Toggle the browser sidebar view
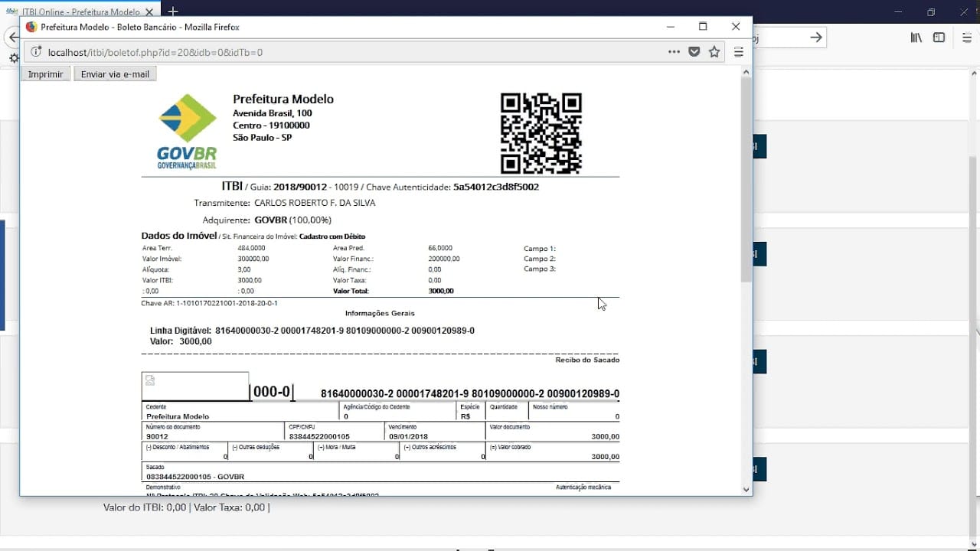 [939, 36]
